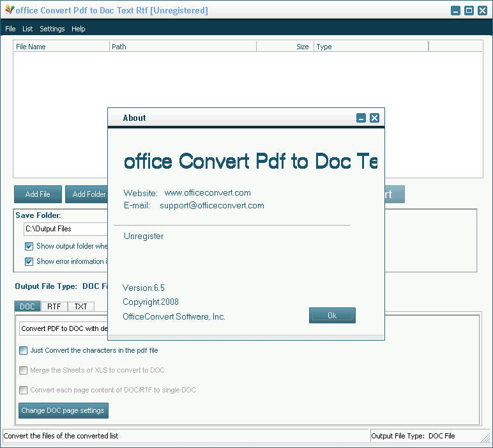Open the Settings menu
The width and height of the screenshot is (493, 448).
click(x=52, y=29)
